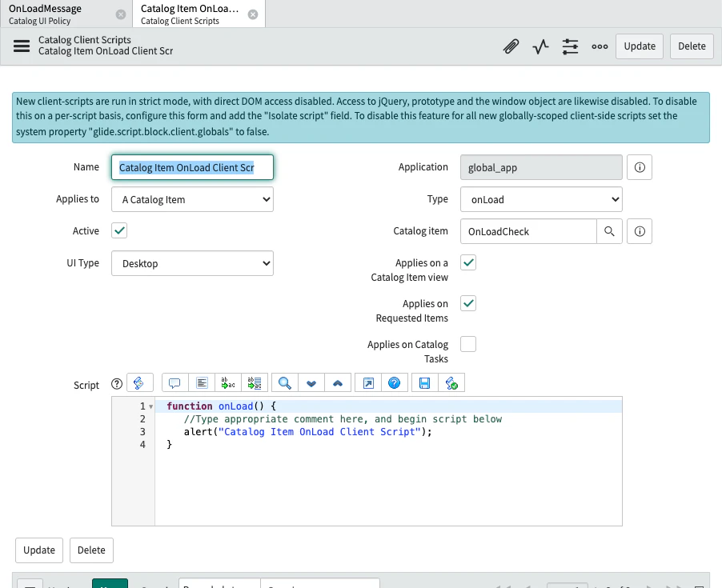Toggle comment in script editor
722x588 pixels.
pyautogui.click(x=174, y=382)
